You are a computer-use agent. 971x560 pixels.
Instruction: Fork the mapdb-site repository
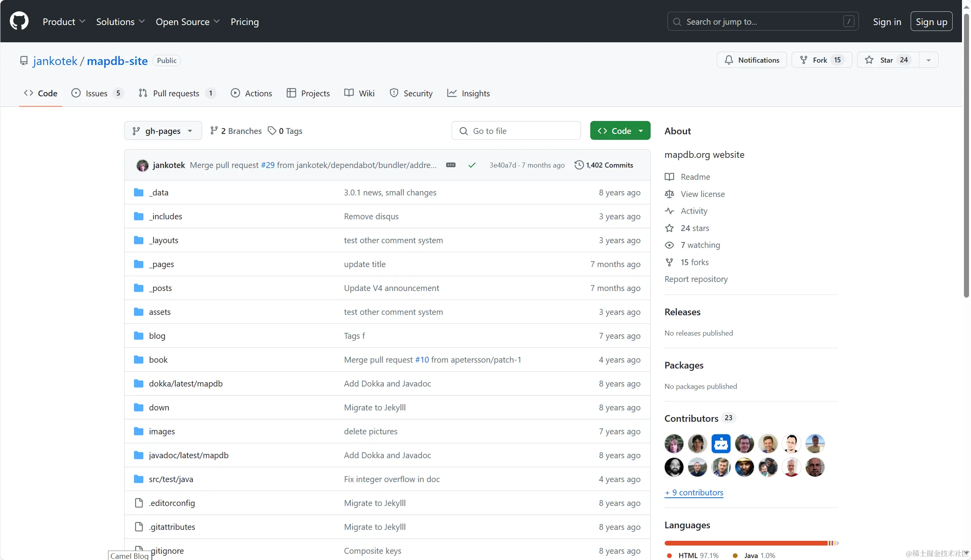click(822, 60)
